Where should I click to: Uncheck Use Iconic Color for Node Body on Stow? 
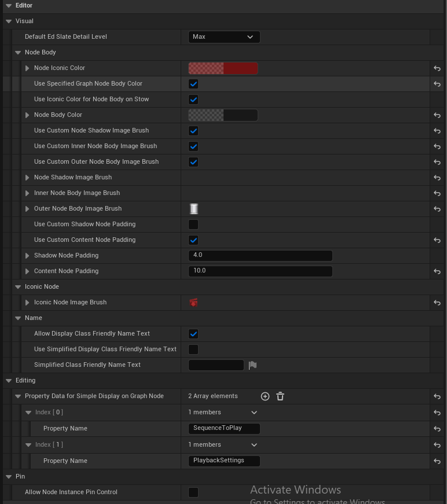coord(193,100)
